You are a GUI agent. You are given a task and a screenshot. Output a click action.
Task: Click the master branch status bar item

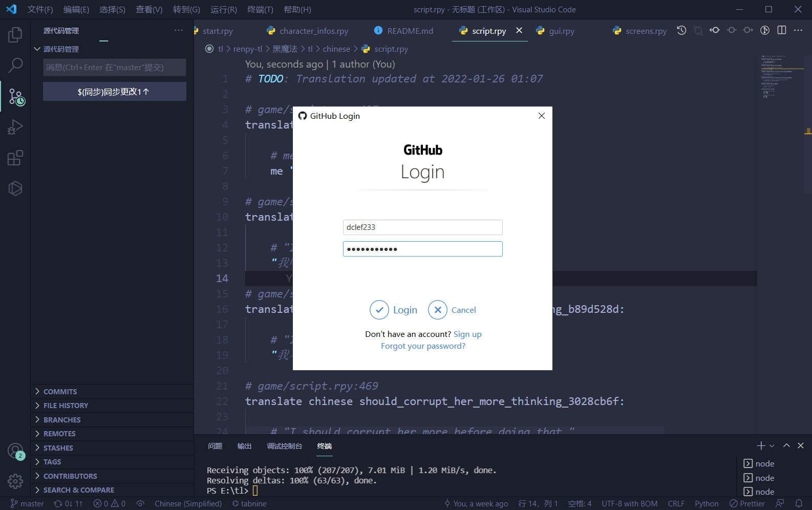27,504
